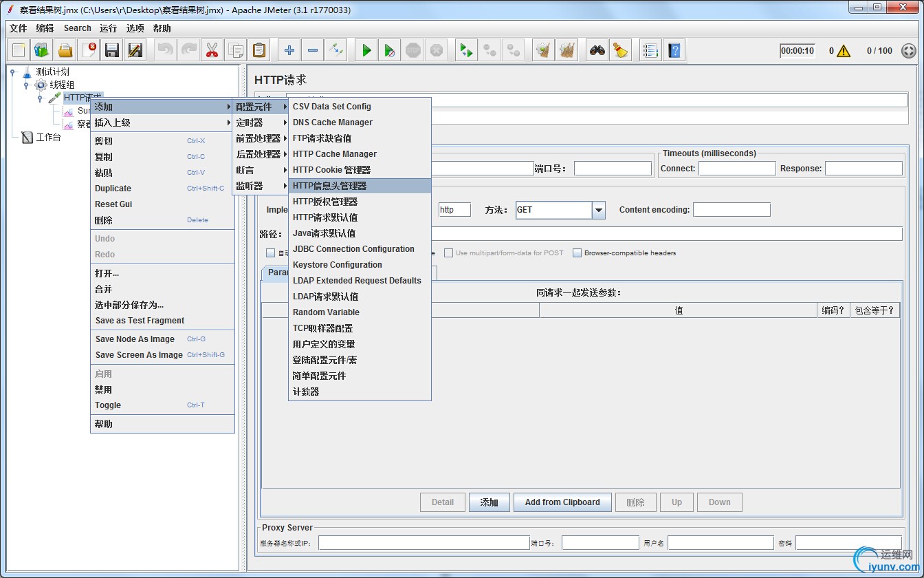This screenshot has width=924, height=578.
Task: Open the 选项 menu
Action: tap(135, 28)
